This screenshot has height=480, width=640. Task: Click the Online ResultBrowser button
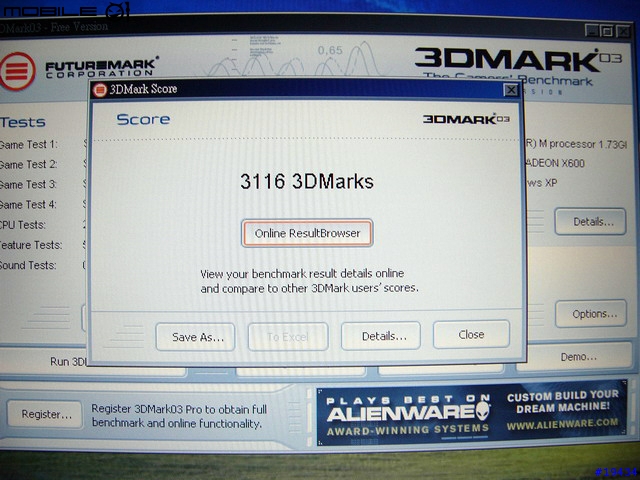pyautogui.click(x=307, y=233)
